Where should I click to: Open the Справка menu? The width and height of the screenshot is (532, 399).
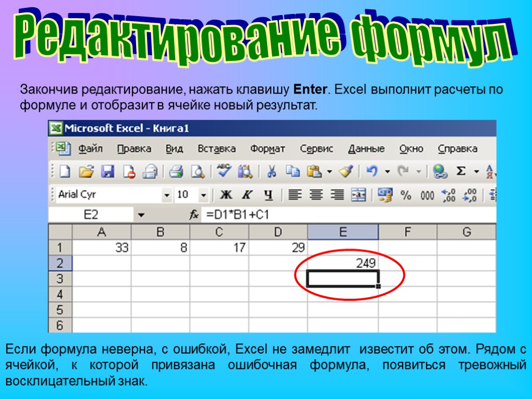457,149
